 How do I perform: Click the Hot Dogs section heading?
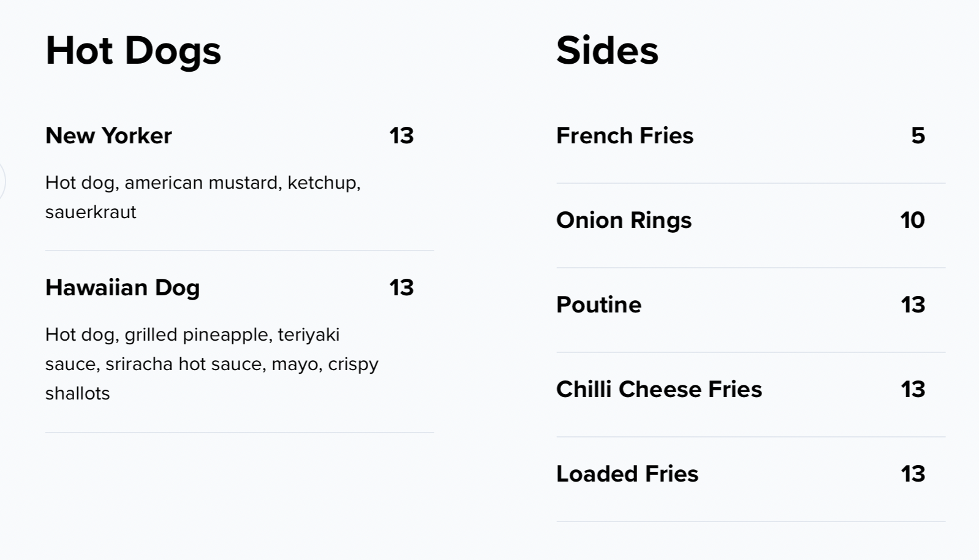coord(133,50)
